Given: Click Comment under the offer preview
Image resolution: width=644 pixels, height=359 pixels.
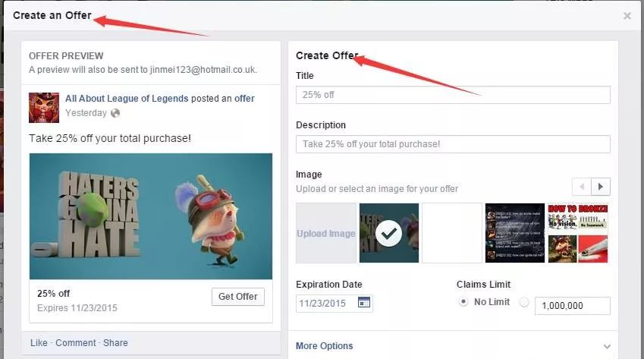Looking at the screenshot, I should click(x=76, y=343).
